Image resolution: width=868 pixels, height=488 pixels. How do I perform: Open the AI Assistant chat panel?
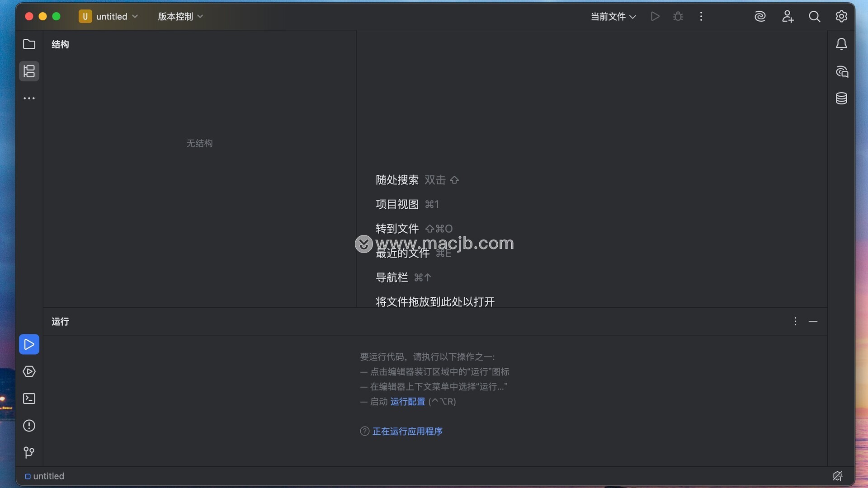click(x=841, y=71)
